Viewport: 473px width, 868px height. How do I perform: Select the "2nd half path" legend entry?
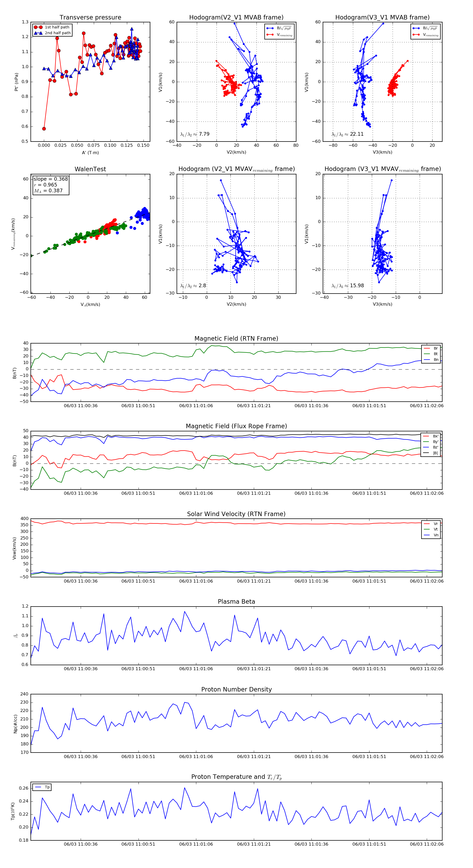52,33
